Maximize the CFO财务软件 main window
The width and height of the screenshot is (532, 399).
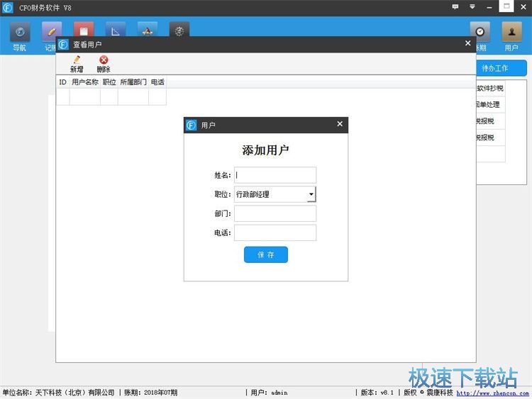click(x=506, y=6)
